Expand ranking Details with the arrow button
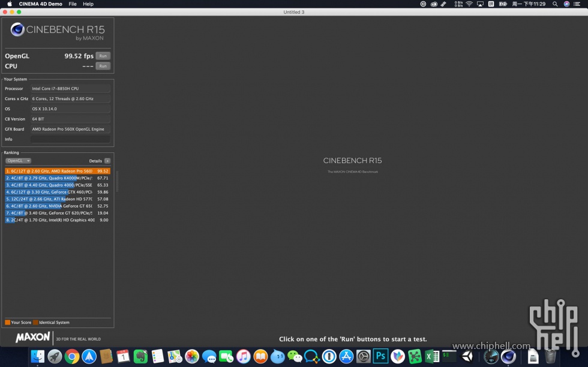The width and height of the screenshot is (588, 367). 107,161
